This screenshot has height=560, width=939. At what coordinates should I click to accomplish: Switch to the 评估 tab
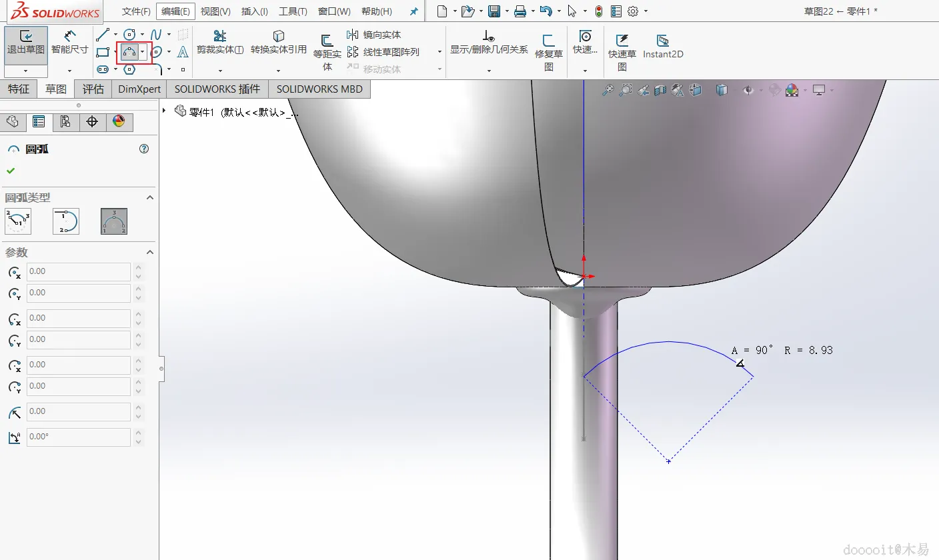point(93,89)
